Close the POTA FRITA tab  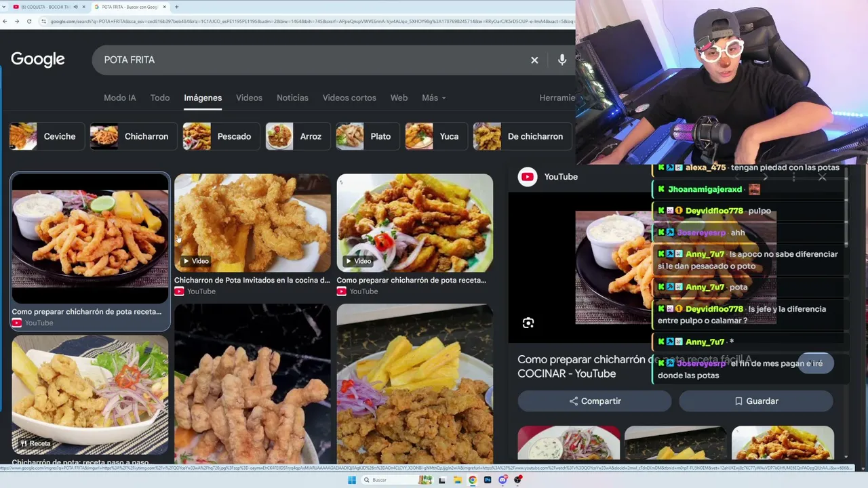[164, 7]
